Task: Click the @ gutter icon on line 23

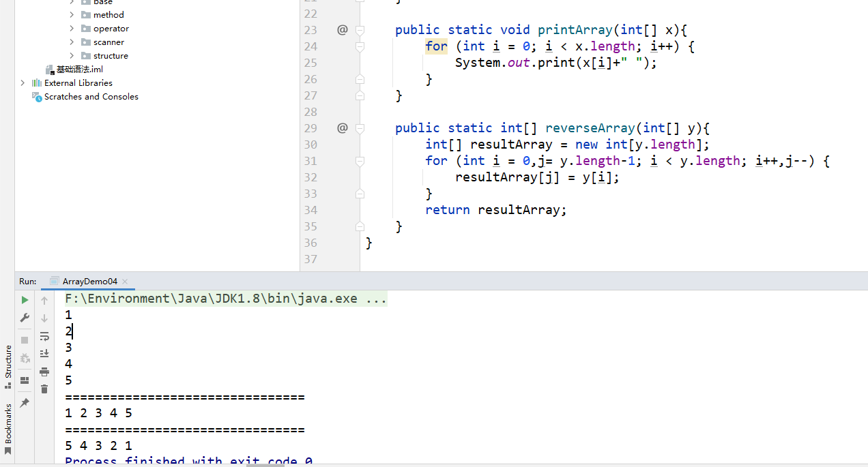Action: click(x=343, y=29)
